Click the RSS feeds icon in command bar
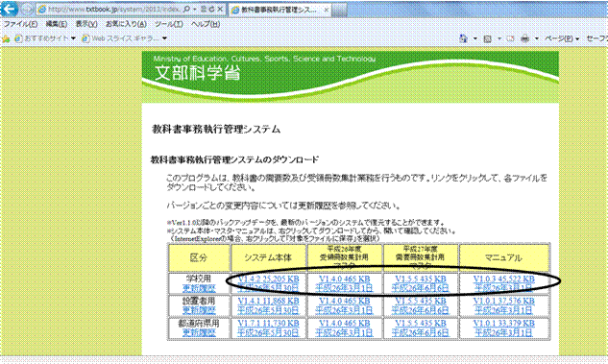Screen dimensions: 608x364 [x=488, y=38]
